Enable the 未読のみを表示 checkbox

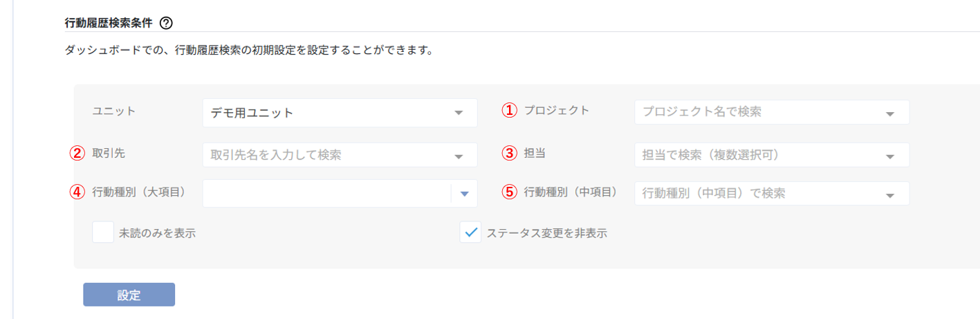103,233
